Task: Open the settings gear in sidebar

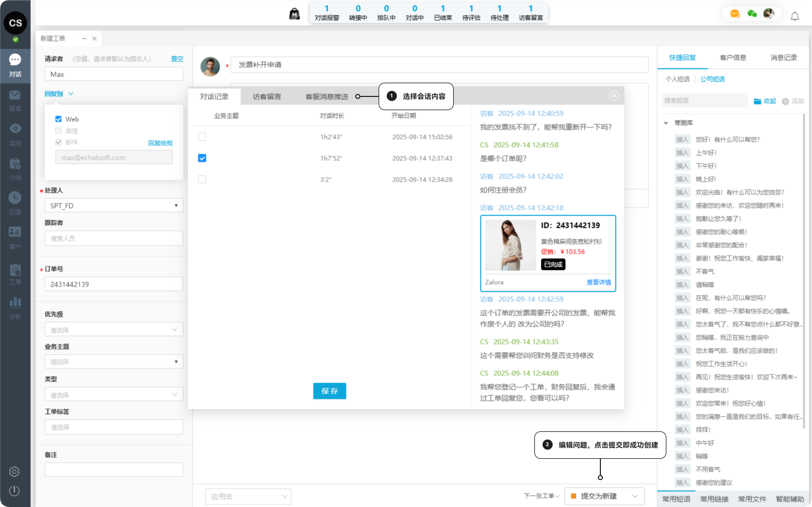Action: 14,471
